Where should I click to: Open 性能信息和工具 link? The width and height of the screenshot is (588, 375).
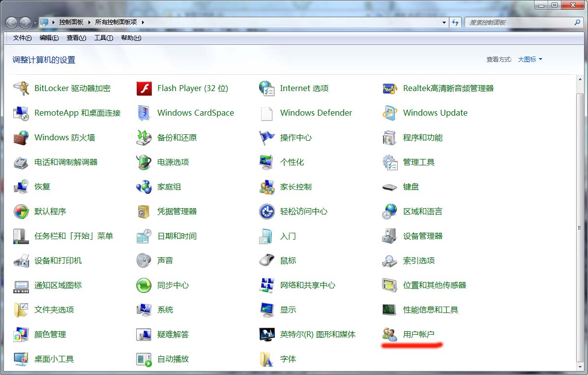tap(431, 310)
